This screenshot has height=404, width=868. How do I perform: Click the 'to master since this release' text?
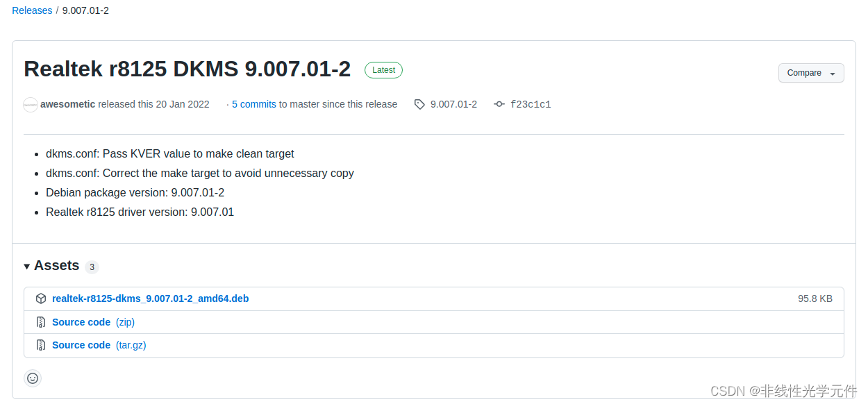(x=338, y=104)
